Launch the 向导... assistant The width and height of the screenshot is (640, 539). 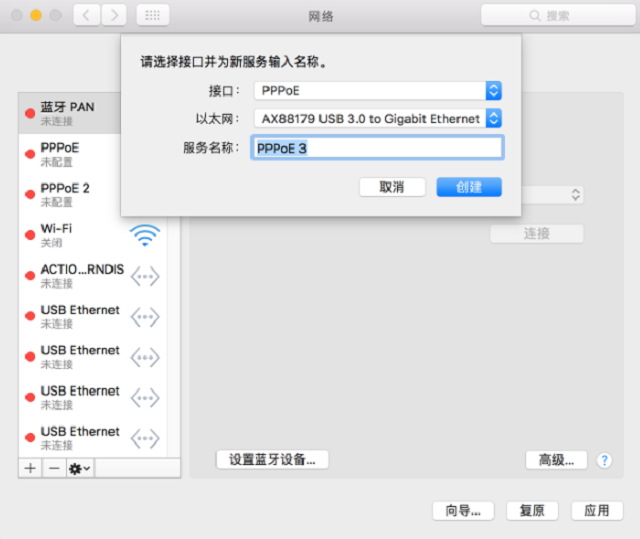(463, 510)
